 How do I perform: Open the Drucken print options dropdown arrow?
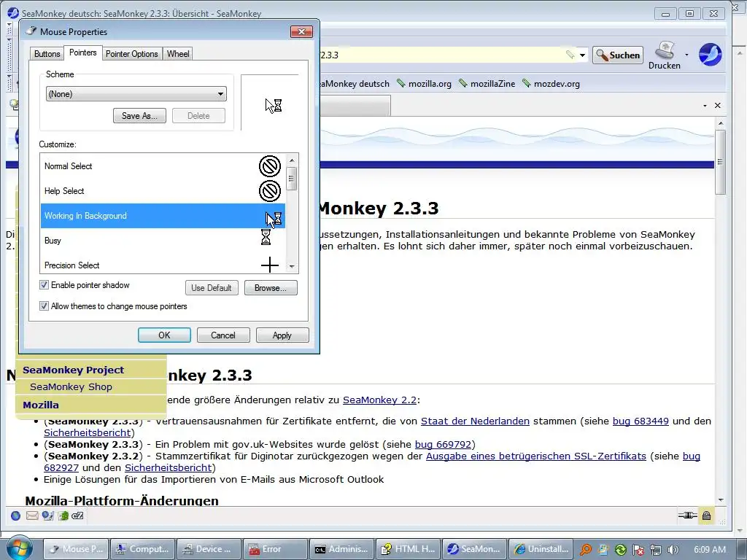point(686,55)
